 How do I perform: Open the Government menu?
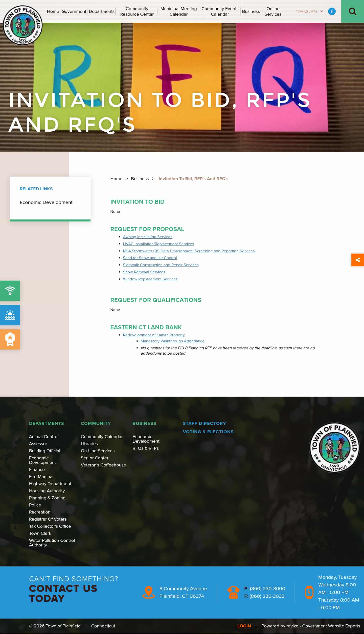pos(74,11)
